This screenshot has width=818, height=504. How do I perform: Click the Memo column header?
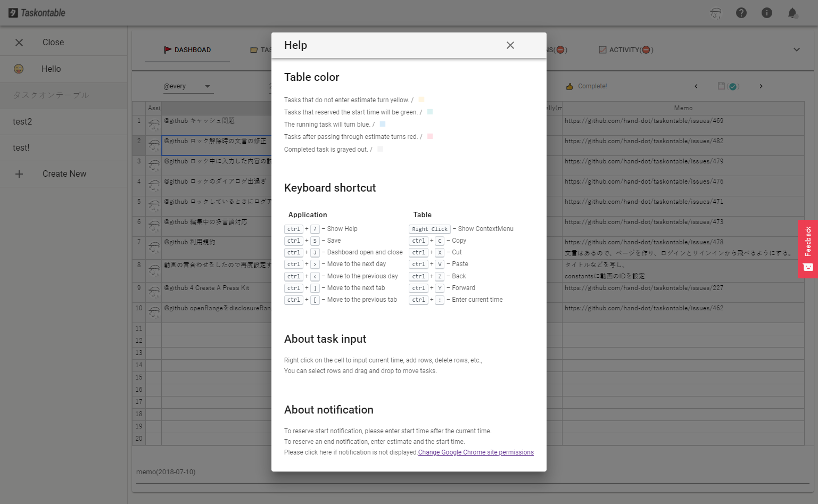[x=683, y=108]
